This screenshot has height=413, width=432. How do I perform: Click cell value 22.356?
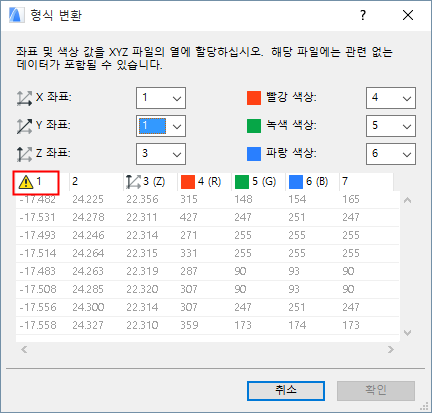pos(142,199)
